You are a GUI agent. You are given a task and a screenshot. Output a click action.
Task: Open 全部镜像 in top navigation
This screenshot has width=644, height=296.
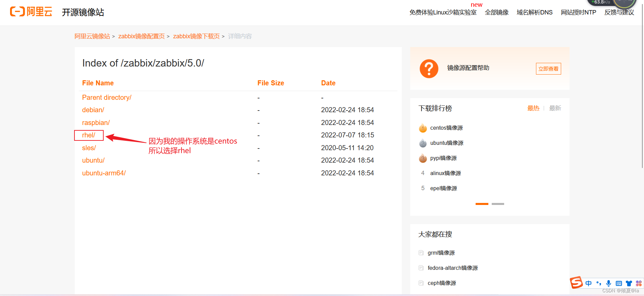click(497, 12)
